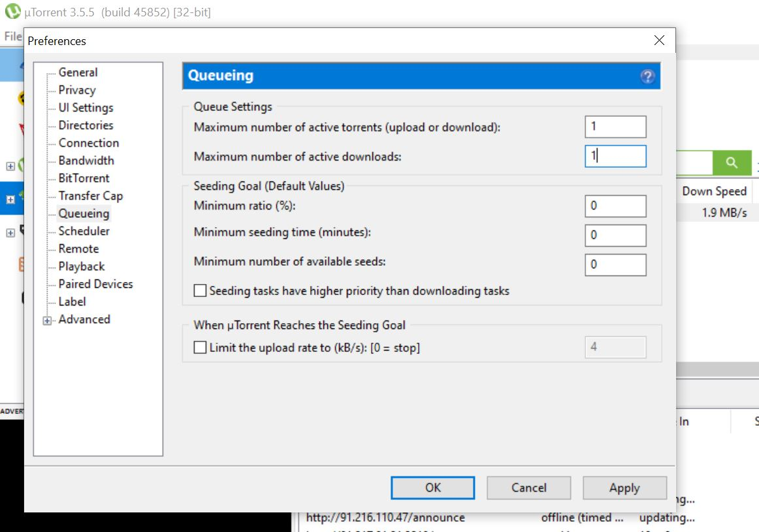Open Playback preferences
The image size is (759, 532).
[x=81, y=266]
